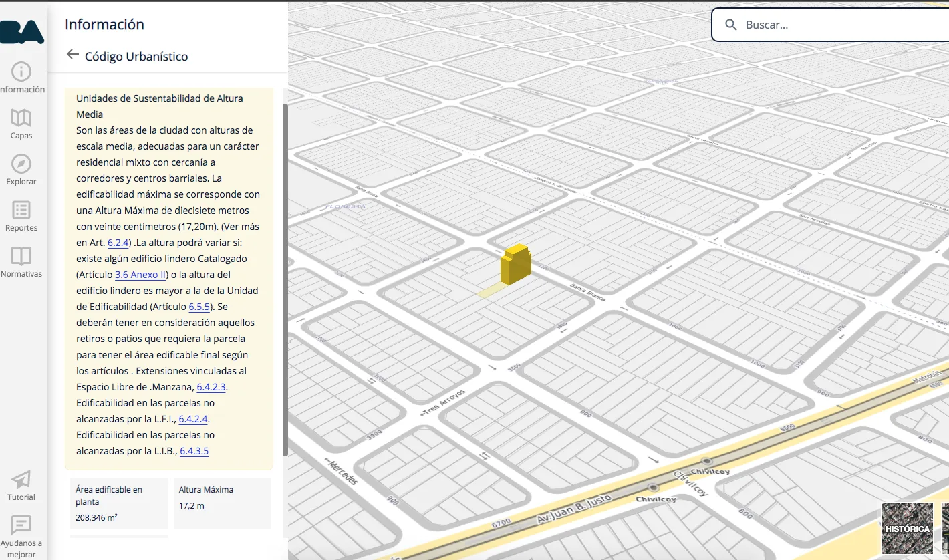Click the Altura Máxima 17,2 m card
The image size is (949, 560).
pyautogui.click(x=223, y=504)
